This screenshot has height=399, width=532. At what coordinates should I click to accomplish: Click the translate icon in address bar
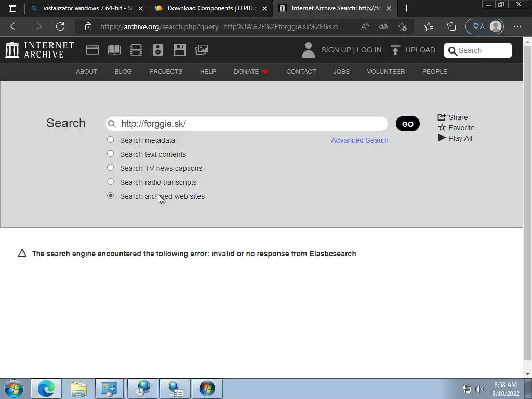pyautogui.click(x=383, y=26)
